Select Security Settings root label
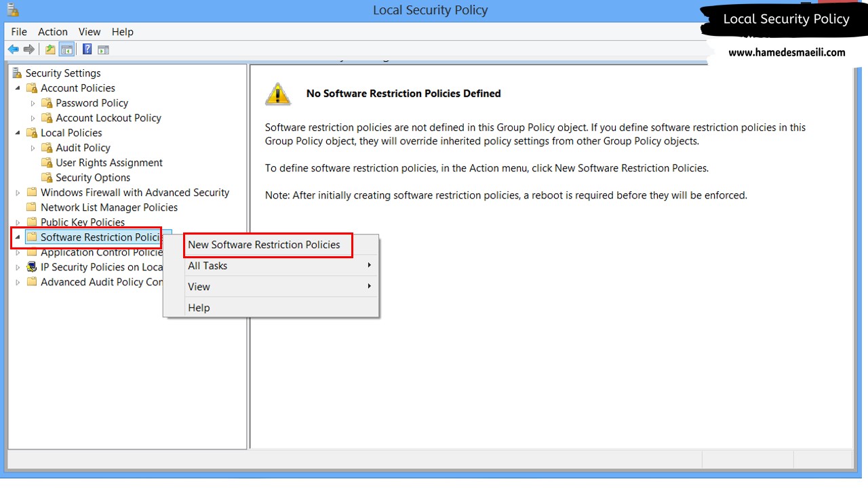This screenshot has width=868, height=488. click(x=63, y=73)
